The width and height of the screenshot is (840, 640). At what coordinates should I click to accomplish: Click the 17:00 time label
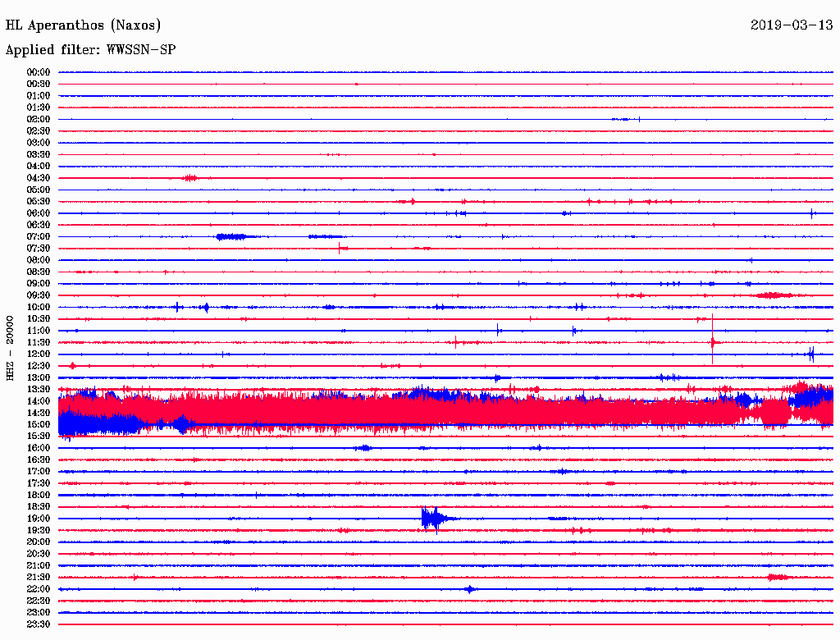point(39,472)
